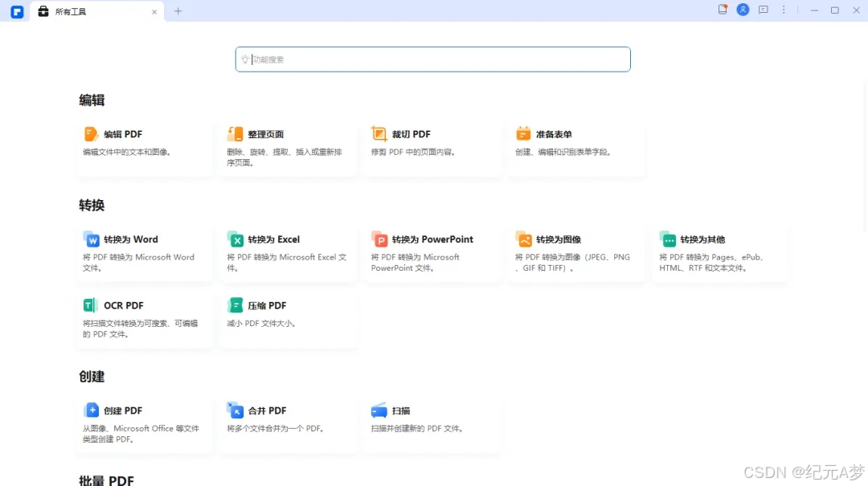This screenshot has height=486, width=868.
Task: Open 编辑 PDF tool title
Action: (123, 134)
